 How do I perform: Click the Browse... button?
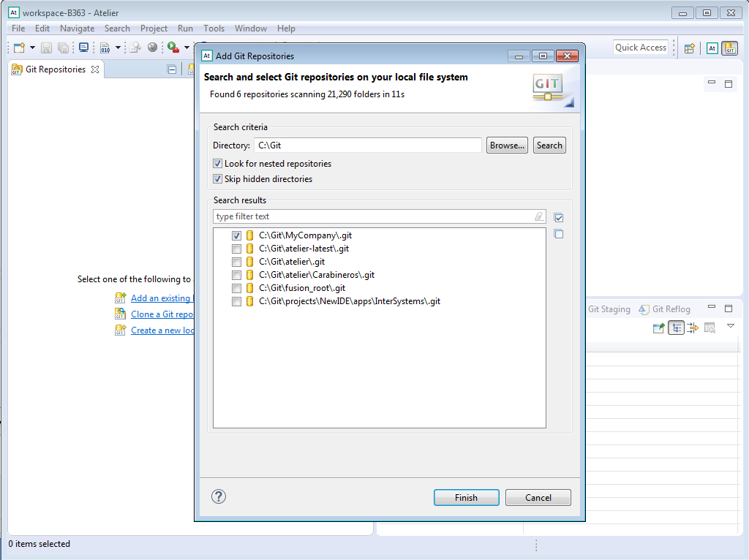(507, 145)
